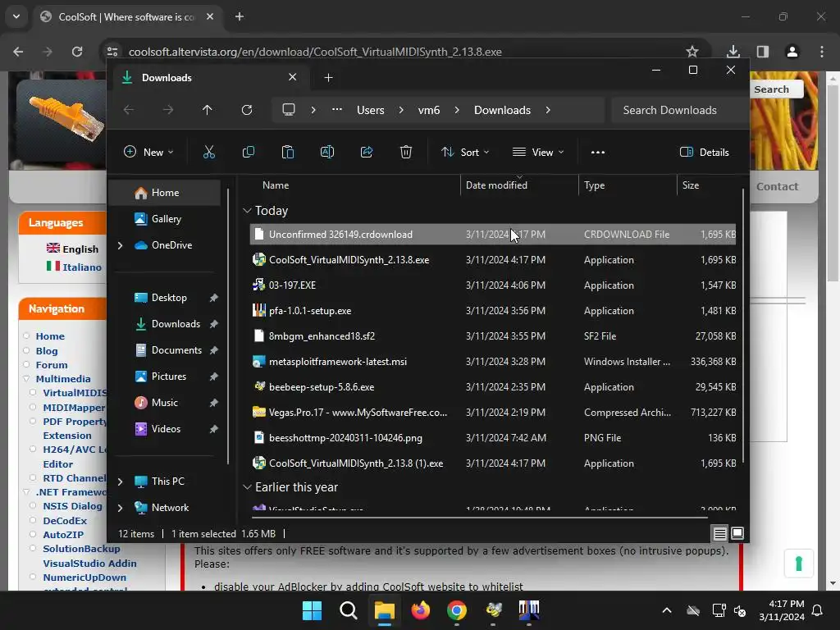Reload the Chrome page
The height and width of the screenshot is (630, 840).
point(77,52)
